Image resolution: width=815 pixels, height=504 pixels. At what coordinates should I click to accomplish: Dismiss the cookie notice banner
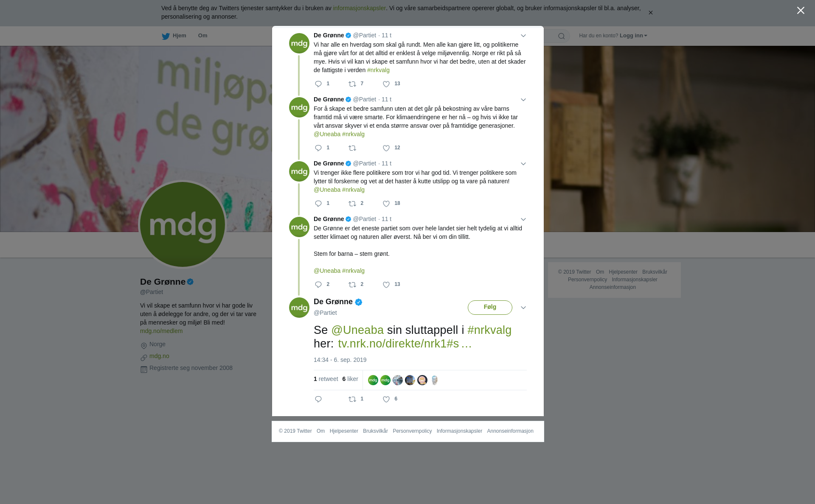(650, 13)
